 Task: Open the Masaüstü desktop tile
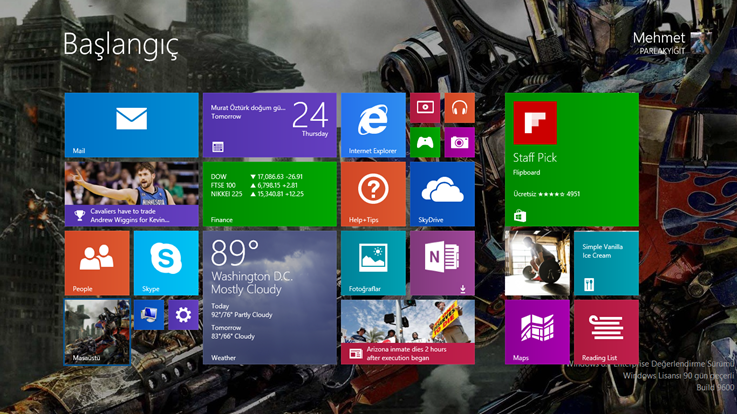click(x=97, y=331)
